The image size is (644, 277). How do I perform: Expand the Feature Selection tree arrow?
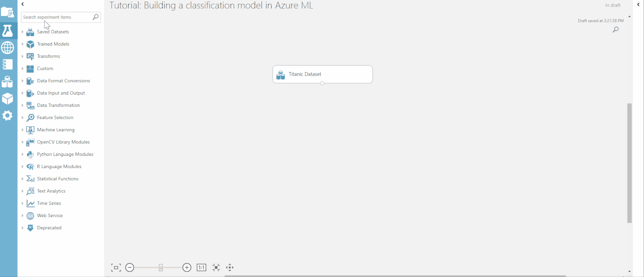coord(23,118)
